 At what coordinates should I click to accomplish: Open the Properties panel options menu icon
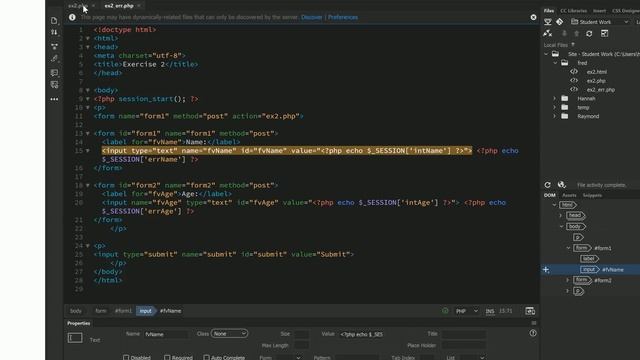pyautogui.click(x=534, y=323)
